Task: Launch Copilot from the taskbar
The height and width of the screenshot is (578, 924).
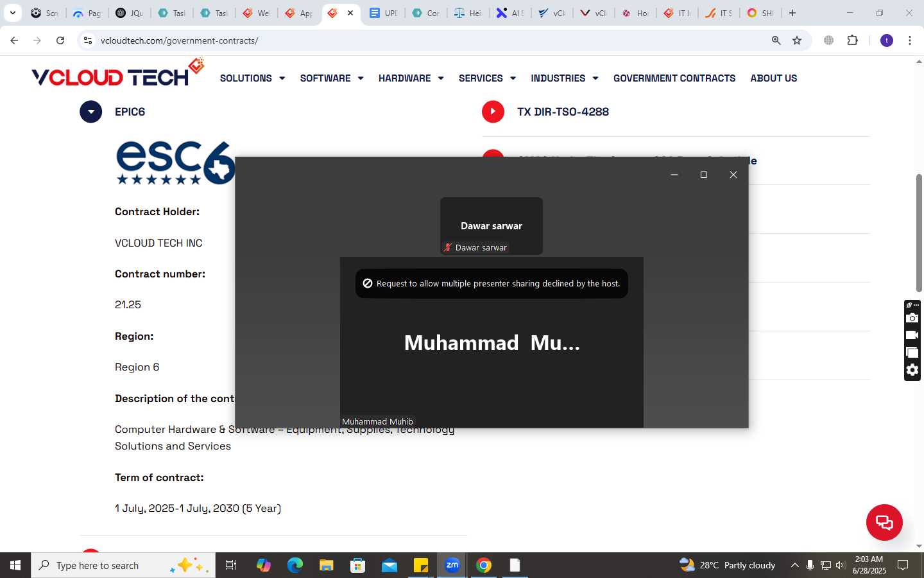Action: 263,565
